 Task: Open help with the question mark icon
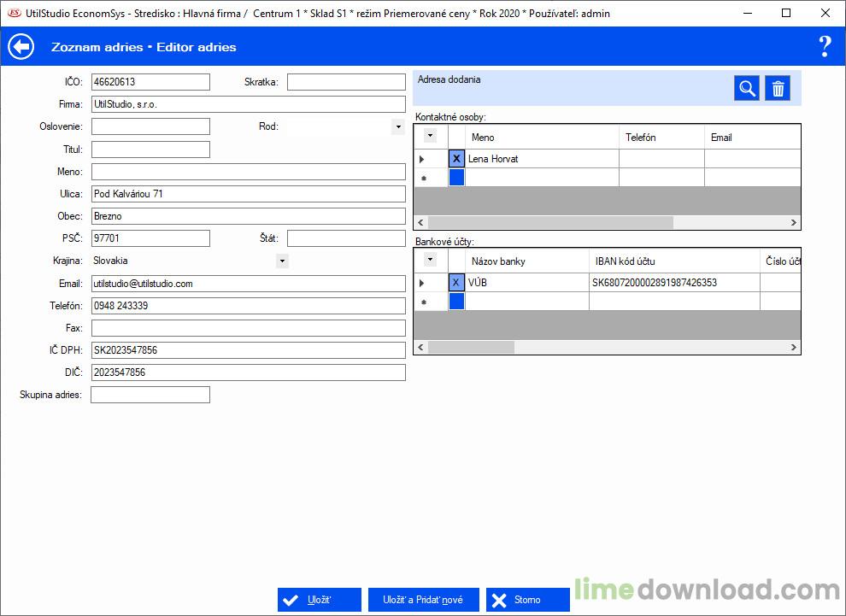pyautogui.click(x=825, y=47)
